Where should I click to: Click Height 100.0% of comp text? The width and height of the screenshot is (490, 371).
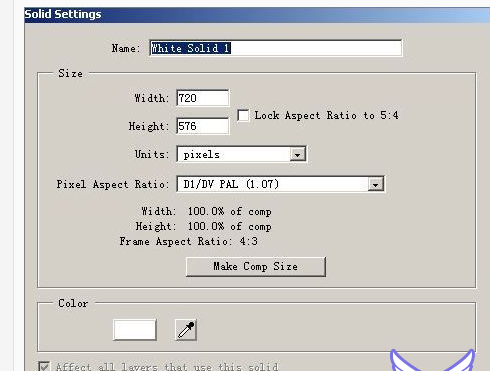(x=204, y=226)
